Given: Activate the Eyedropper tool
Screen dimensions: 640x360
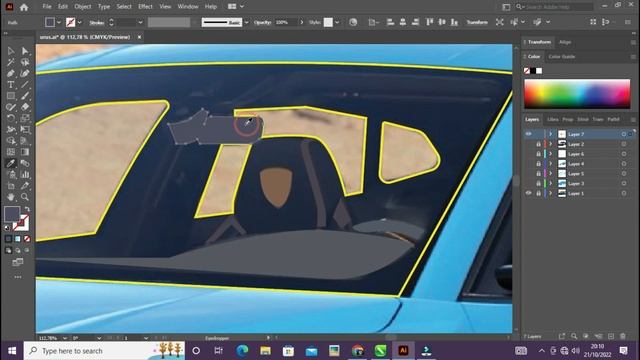Looking at the screenshot, I should click(11, 163).
